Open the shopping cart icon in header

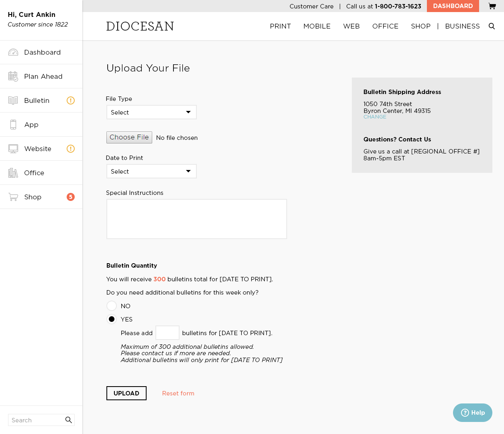[492, 6]
